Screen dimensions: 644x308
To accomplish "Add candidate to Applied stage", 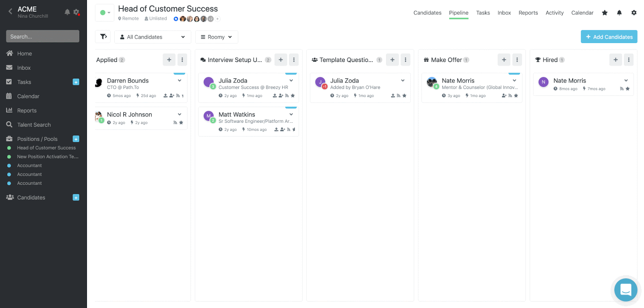I will (169, 60).
